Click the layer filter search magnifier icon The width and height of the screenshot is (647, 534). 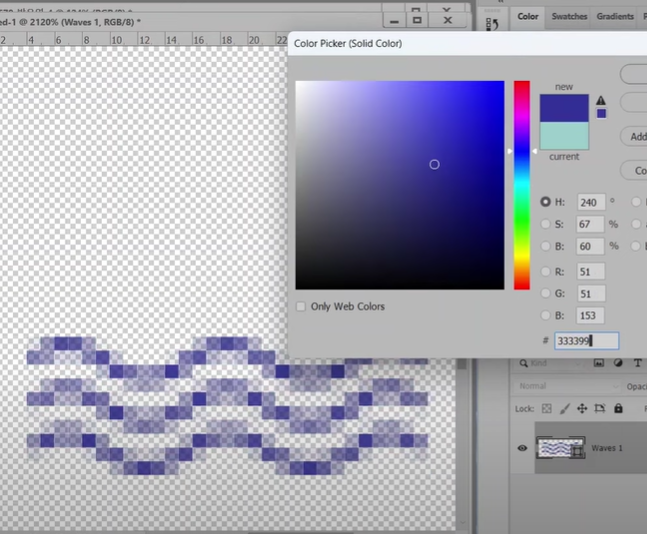pyautogui.click(x=523, y=363)
